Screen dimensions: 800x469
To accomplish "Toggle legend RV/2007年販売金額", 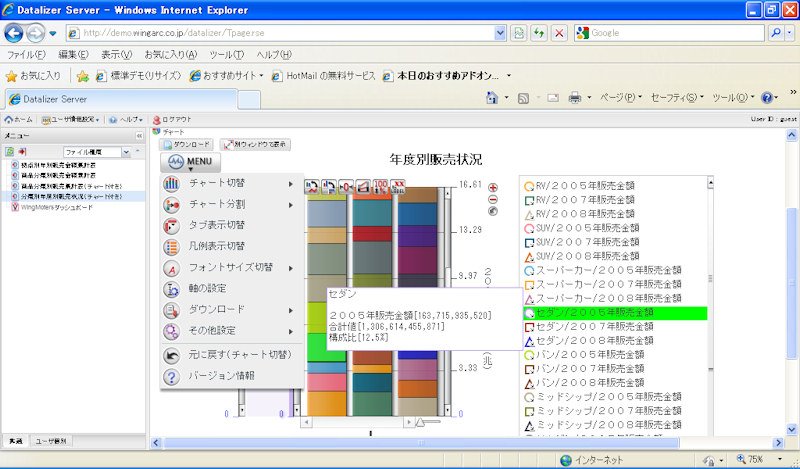I will [x=580, y=200].
